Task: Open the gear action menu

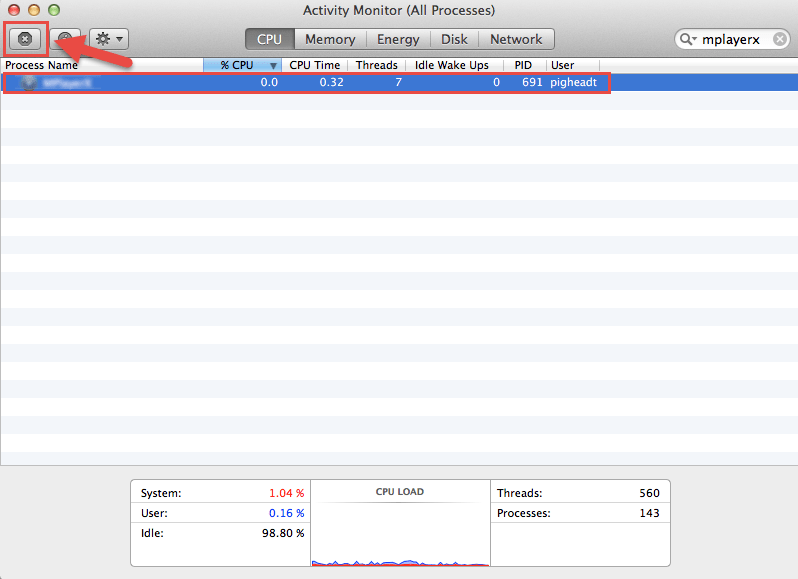Action: coord(108,39)
